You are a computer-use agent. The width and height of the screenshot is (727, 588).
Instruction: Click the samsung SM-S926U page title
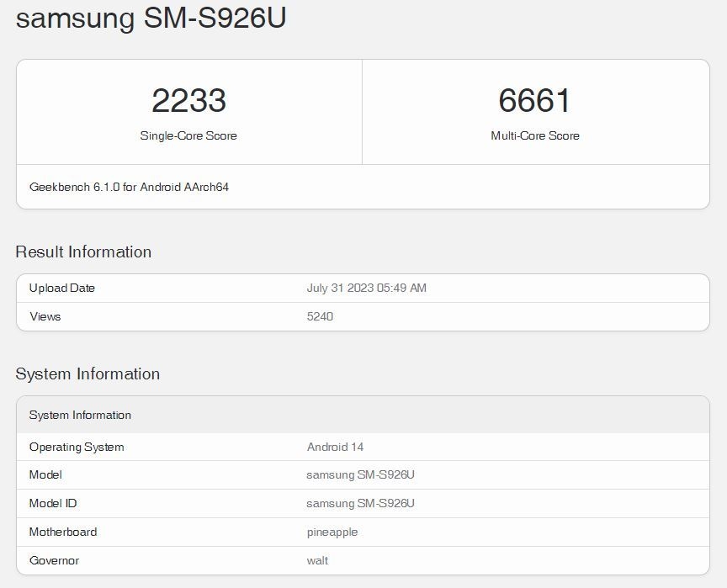(x=151, y=18)
